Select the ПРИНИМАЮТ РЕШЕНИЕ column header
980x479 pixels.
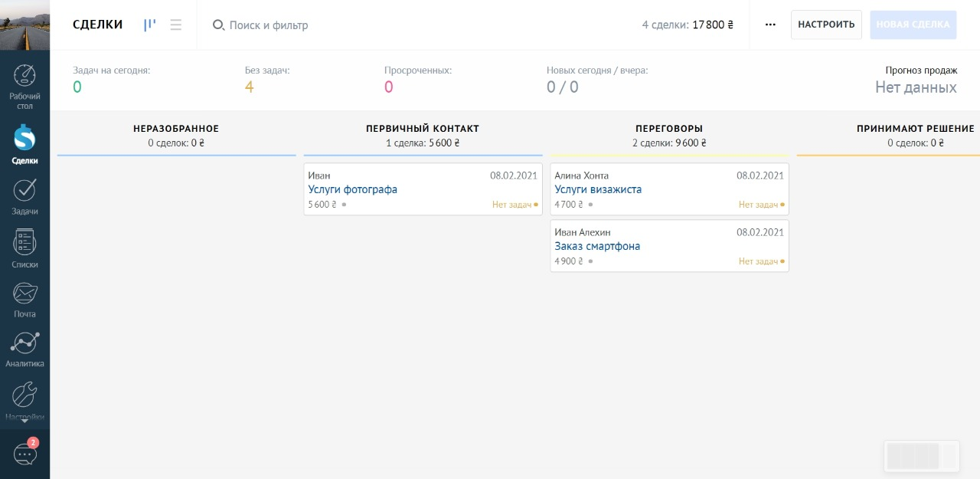[x=916, y=129]
